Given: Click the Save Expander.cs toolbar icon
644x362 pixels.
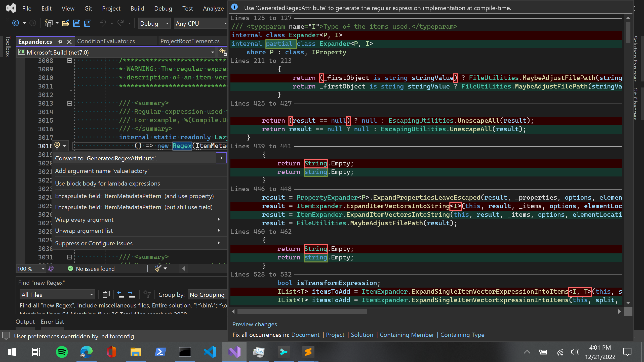Looking at the screenshot, I should (x=77, y=23).
